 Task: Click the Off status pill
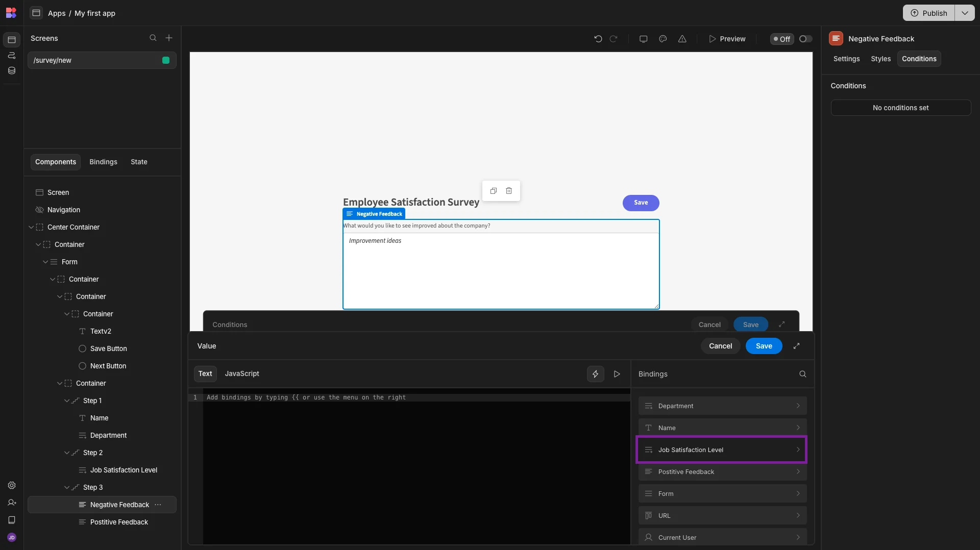[782, 39]
